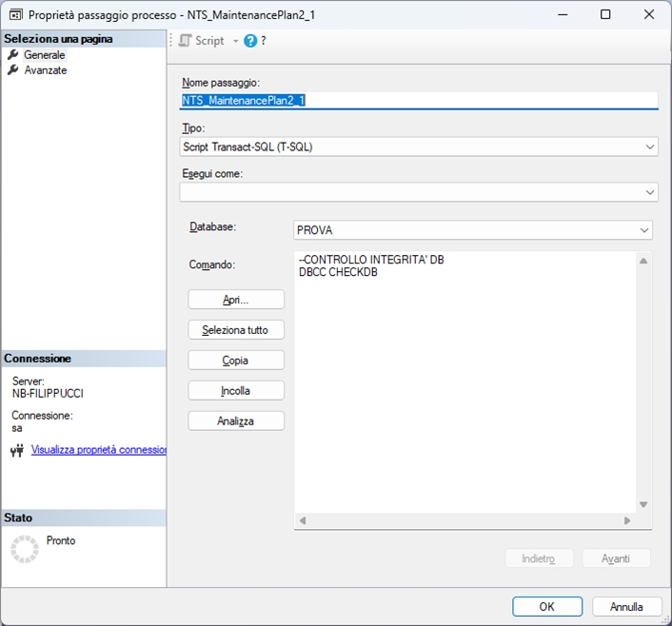The image size is (672, 626).
Task: Open the Tipo dropdown list
Action: (x=650, y=147)
